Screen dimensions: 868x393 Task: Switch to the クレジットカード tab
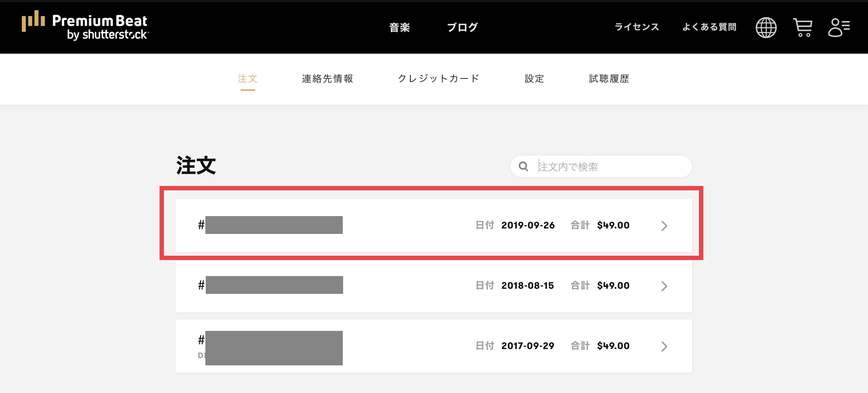click(439, 79)
